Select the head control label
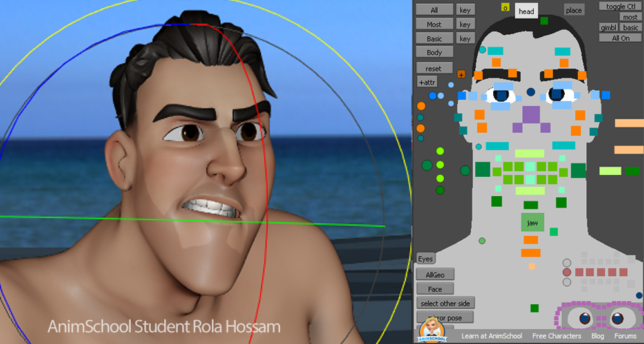 click(x=526, y=11)
